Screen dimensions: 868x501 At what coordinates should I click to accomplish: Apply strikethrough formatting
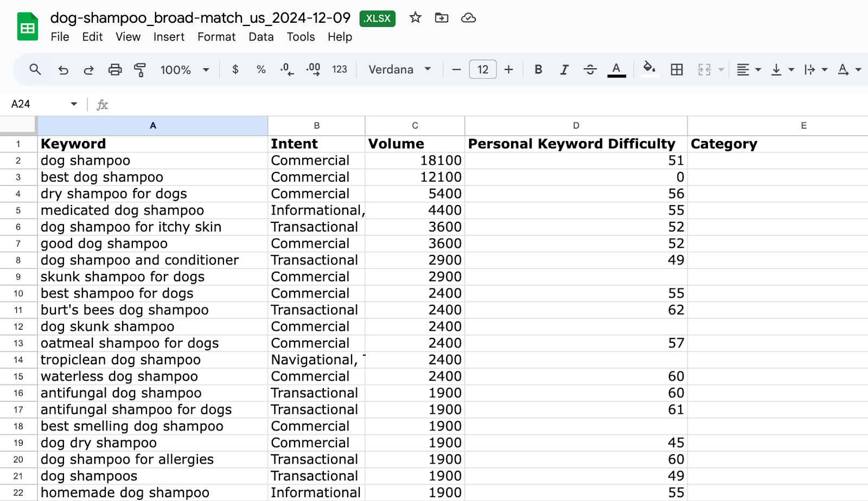pyautogui.click(x=590, y=69)
